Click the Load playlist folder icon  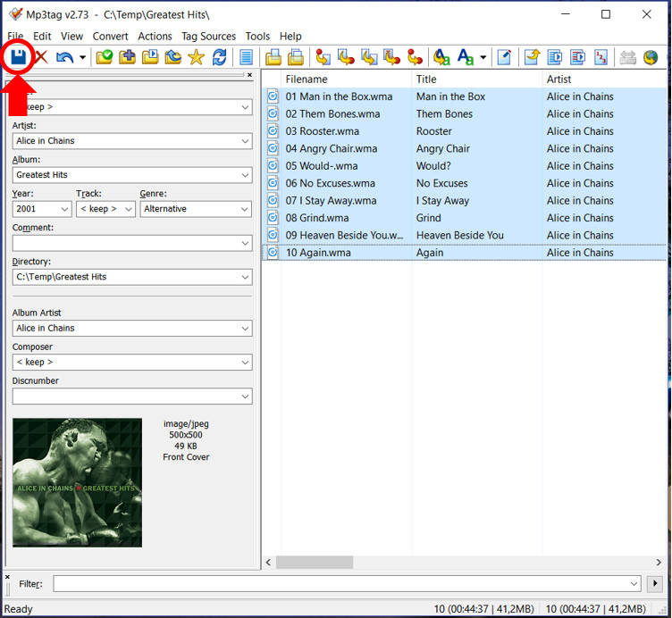pyautogui.click(x=150, y=57)
